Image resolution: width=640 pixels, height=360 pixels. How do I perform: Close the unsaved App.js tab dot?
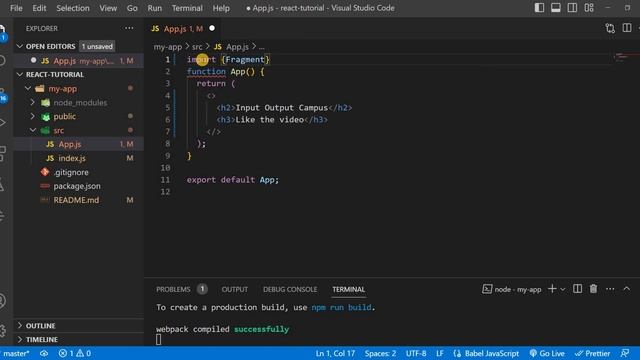tap(212, 28)
